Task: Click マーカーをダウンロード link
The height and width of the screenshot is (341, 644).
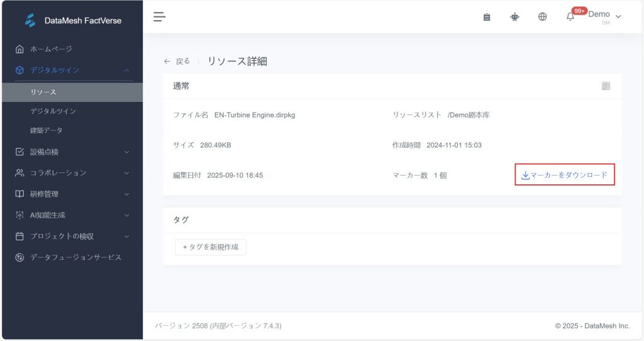Action: pyautogui.click(x=565, y=175)
